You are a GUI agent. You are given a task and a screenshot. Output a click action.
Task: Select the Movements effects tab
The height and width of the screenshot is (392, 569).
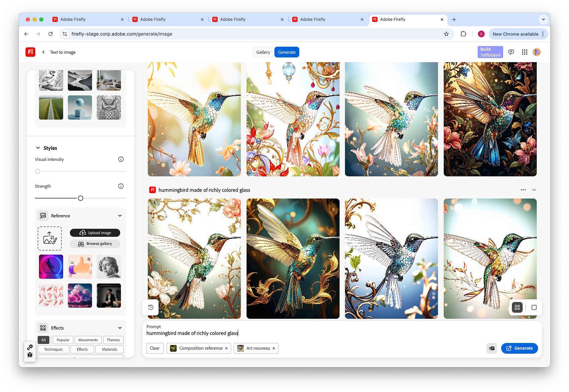tap(88, 340)
